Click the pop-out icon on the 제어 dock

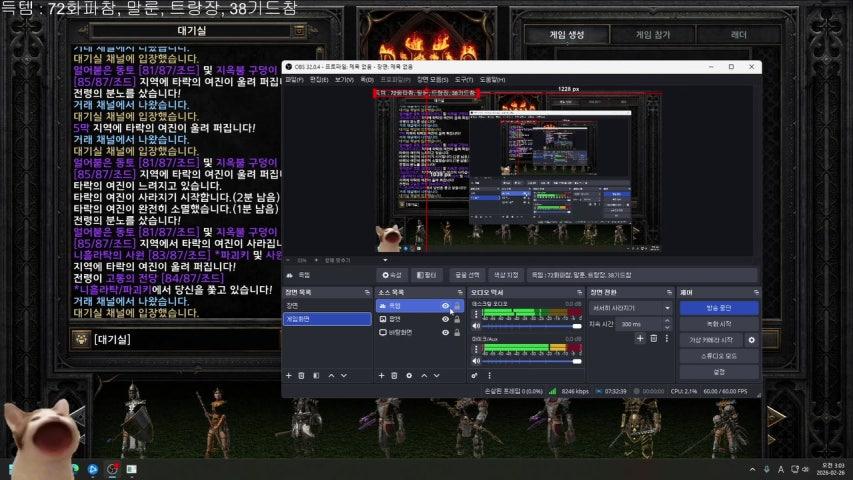coord(756,293)
